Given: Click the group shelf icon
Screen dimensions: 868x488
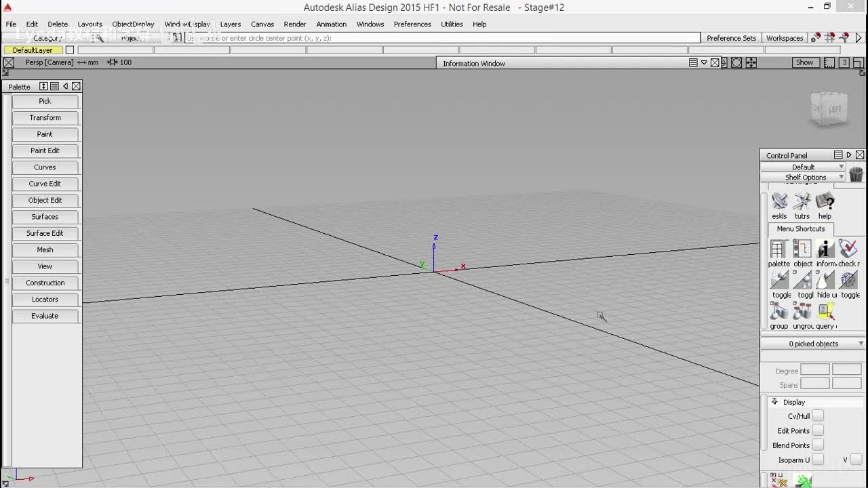Looking at the screenshot, I should coord(779,311).
